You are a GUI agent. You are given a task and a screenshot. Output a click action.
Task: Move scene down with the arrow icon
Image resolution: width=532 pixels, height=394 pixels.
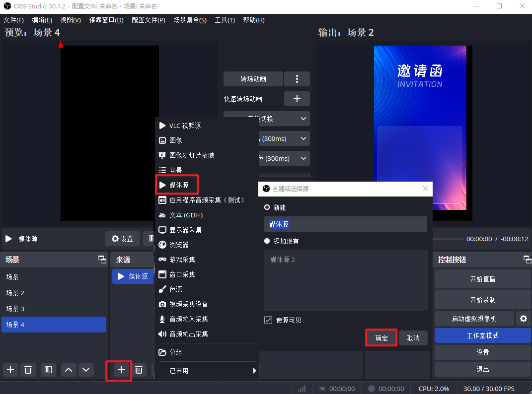86,370
